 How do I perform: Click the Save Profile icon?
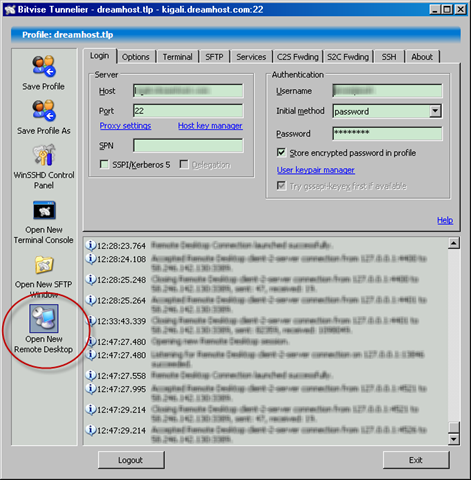click(44, 66)
